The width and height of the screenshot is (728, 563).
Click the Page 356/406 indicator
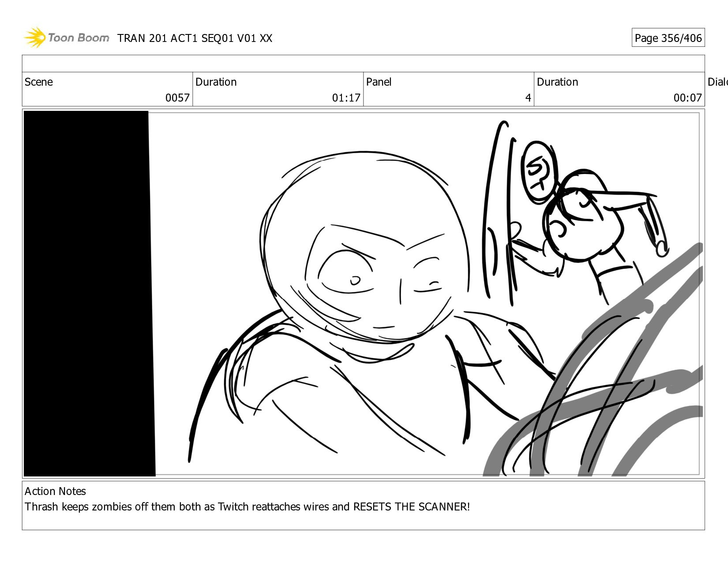pyautogui.click(x=668, y=38)
